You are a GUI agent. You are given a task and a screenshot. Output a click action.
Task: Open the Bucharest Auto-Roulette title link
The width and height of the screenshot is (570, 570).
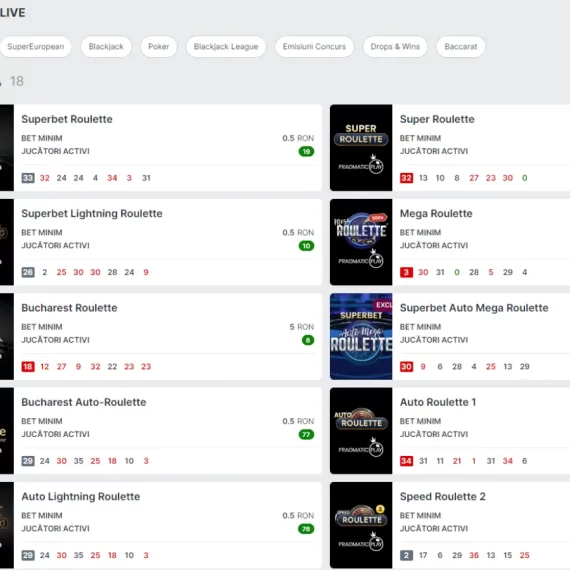click(x=84, y=402)
